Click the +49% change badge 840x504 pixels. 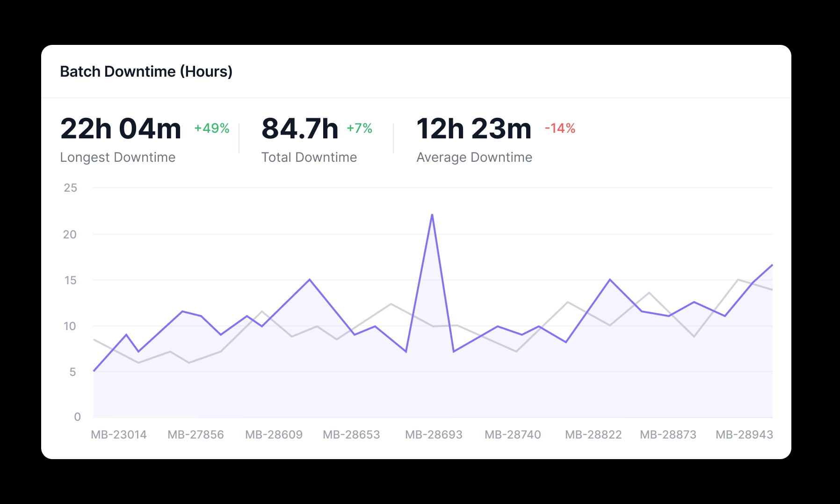point(211,128)
